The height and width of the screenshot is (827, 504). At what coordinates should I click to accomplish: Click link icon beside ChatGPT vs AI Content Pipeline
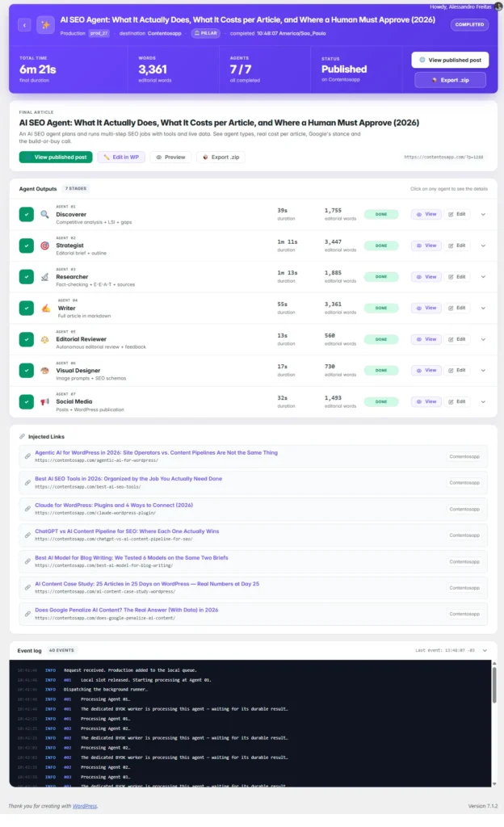click(x=27, y=535)
